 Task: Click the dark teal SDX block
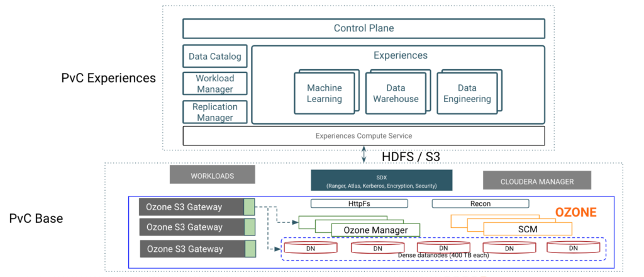click(x=382, y=180)
